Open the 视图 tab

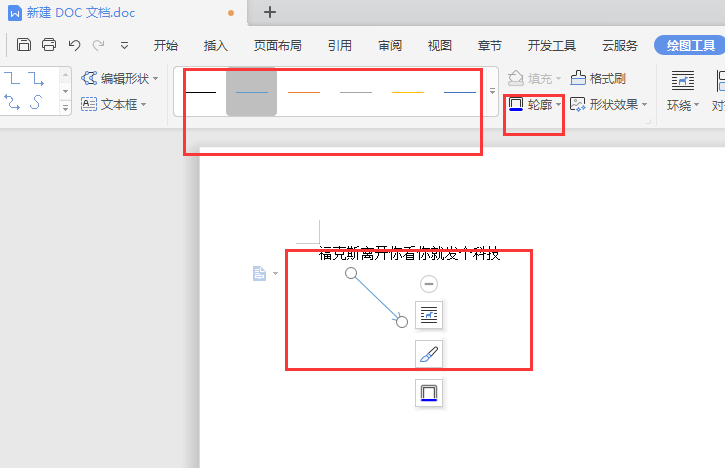[440, 45]
